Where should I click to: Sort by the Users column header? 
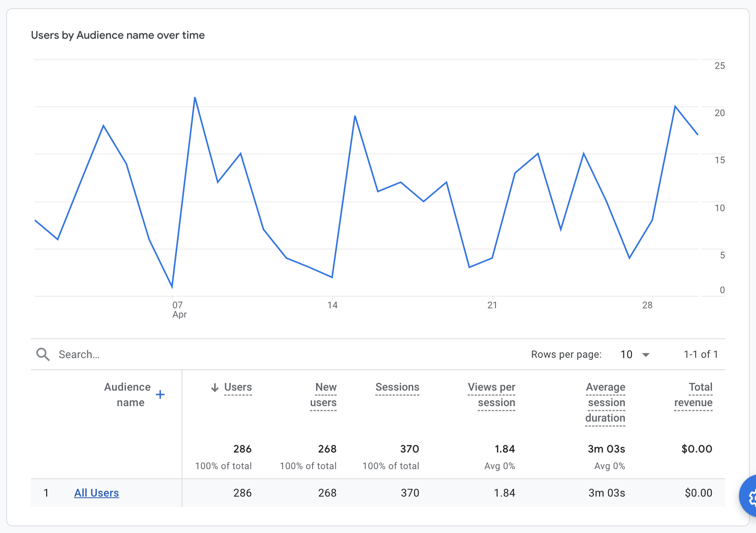pyautogui.click(x=238, y=387)
